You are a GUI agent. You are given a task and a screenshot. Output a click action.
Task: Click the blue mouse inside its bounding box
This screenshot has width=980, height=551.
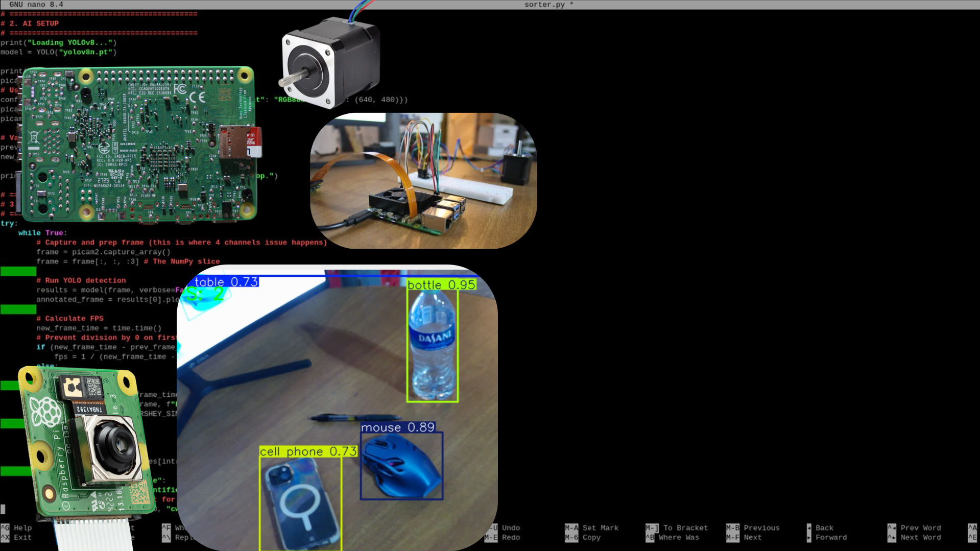pos(401,466)
